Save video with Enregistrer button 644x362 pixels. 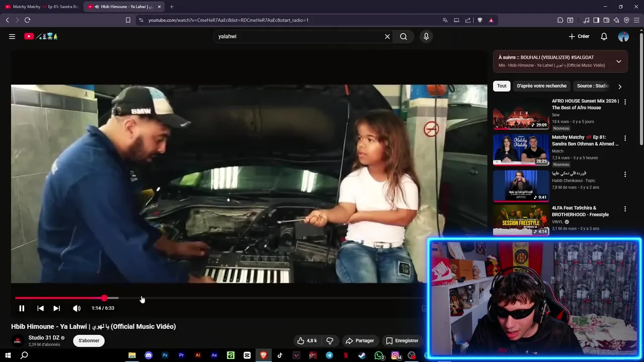point(402,340)
